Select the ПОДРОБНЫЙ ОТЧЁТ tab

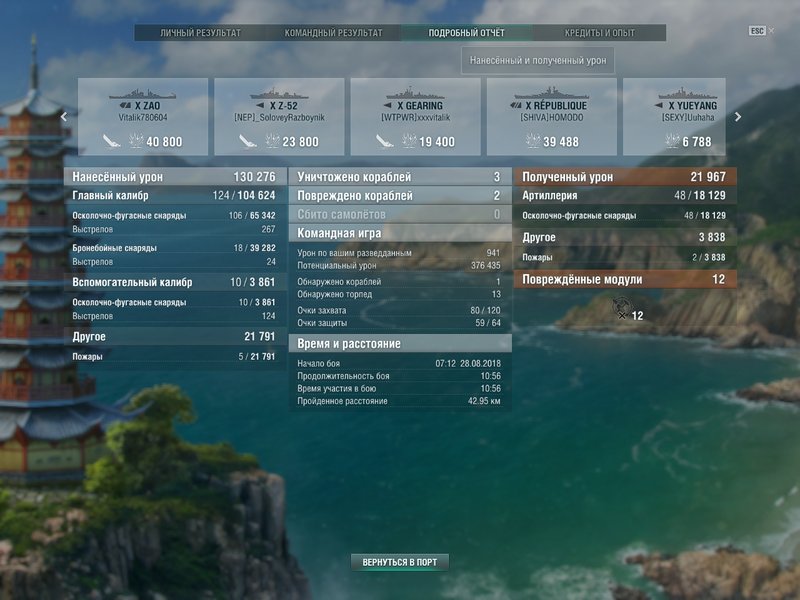(x=466, y=33)
